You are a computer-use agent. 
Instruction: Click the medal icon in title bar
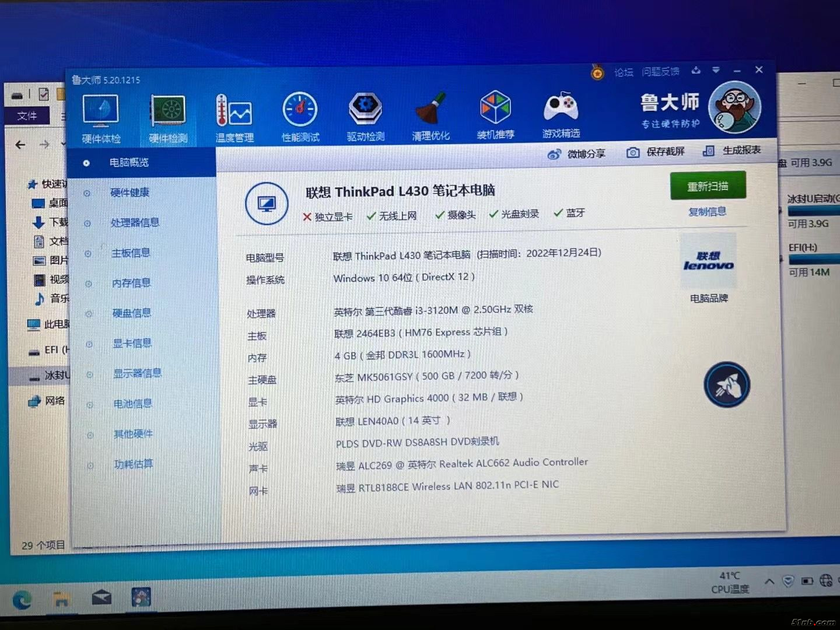(x=597, y=72)
